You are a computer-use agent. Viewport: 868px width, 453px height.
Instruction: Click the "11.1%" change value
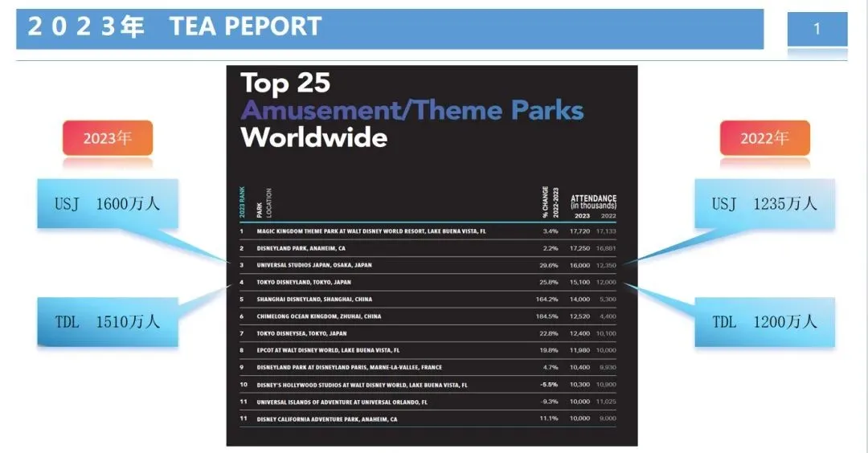tap(549, 418)
